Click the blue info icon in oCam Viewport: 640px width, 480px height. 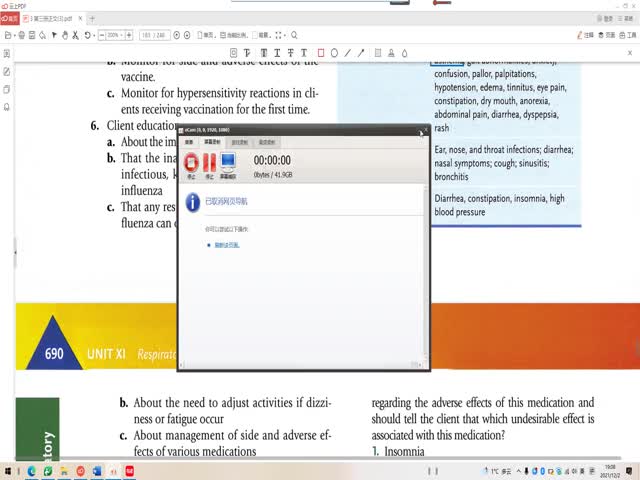[192, 202]
